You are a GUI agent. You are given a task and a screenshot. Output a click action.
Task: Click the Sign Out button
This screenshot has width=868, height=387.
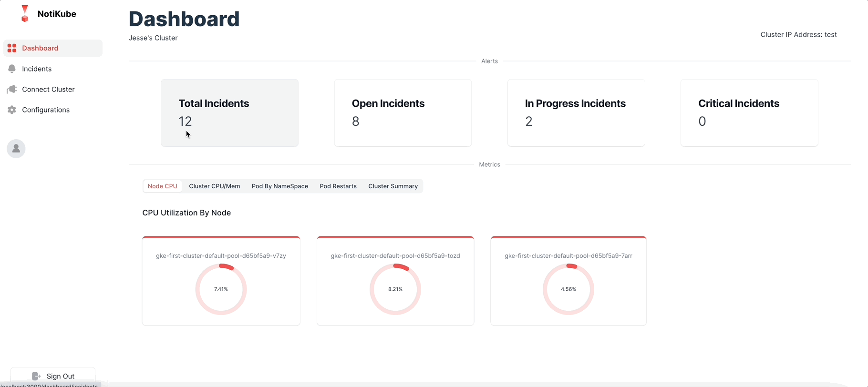[53, 376]
